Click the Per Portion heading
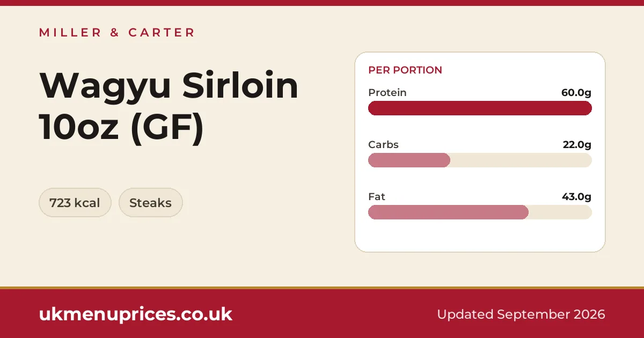Viewport: 644px width, 338px height. pos(405,70)
